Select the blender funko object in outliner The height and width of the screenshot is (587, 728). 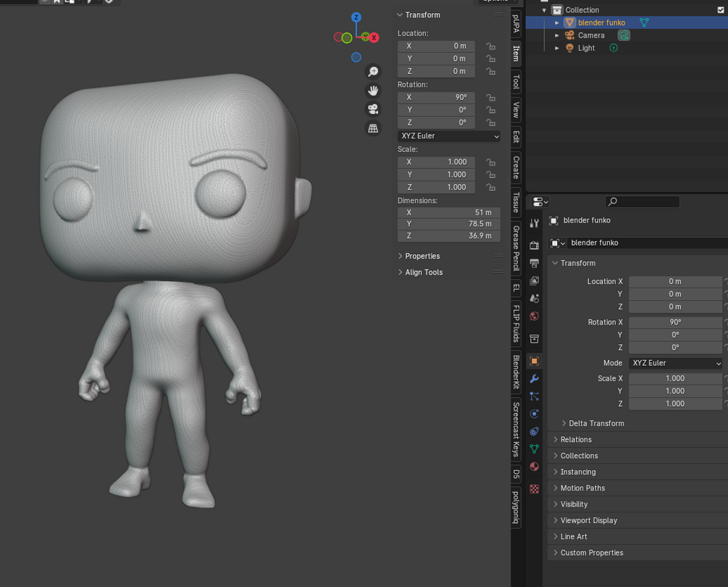tap(601, 22)
